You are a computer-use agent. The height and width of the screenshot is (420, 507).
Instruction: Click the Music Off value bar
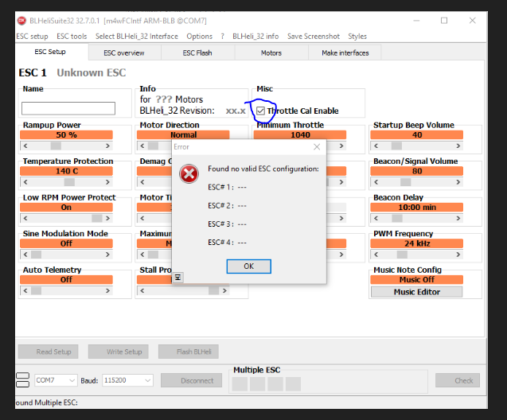click(417, 279)
